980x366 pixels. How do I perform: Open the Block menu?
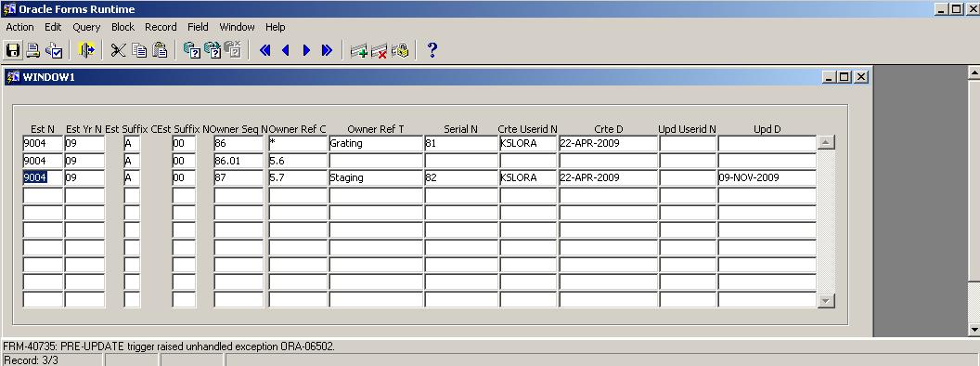coord(122,27)
